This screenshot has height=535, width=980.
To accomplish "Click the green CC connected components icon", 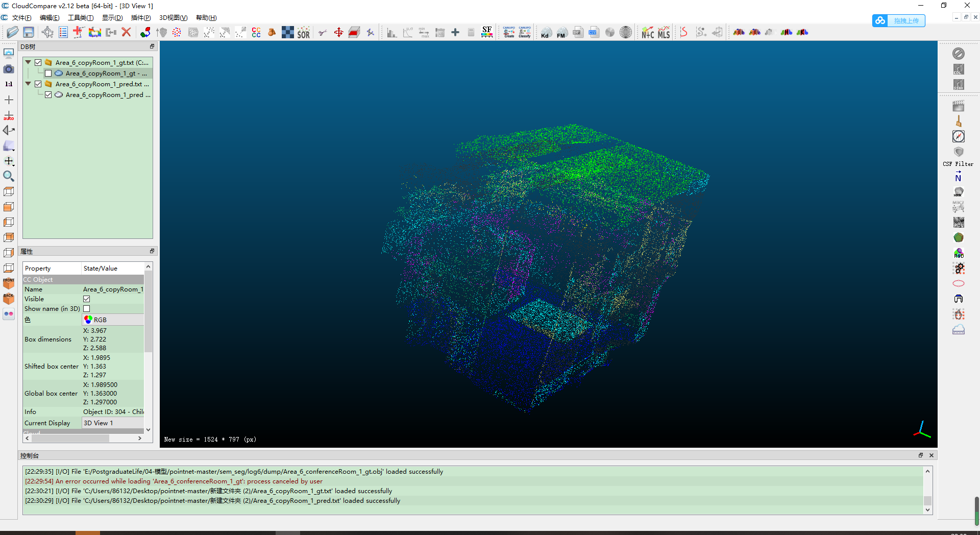I will 256,33.
